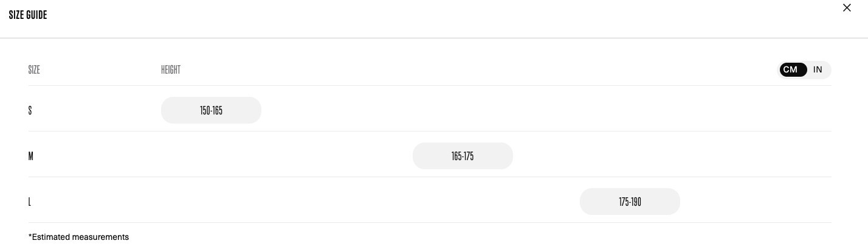Click the S size row label
868x246 pixels.
tap(30, 110)
